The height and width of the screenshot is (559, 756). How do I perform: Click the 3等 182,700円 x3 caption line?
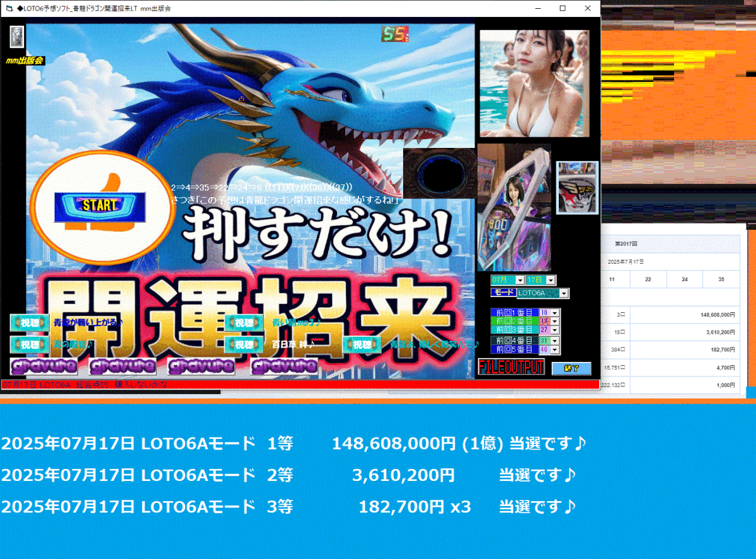click(289, 506)
